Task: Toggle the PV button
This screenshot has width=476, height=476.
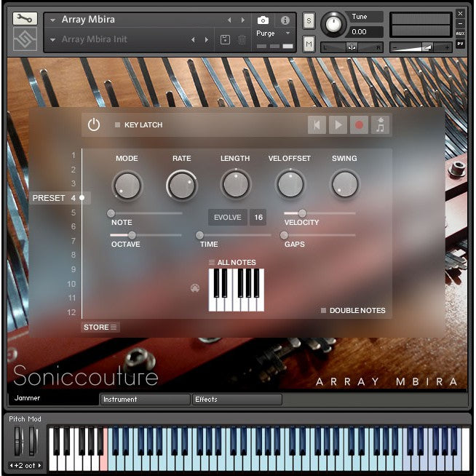Action: pos(460,44)
